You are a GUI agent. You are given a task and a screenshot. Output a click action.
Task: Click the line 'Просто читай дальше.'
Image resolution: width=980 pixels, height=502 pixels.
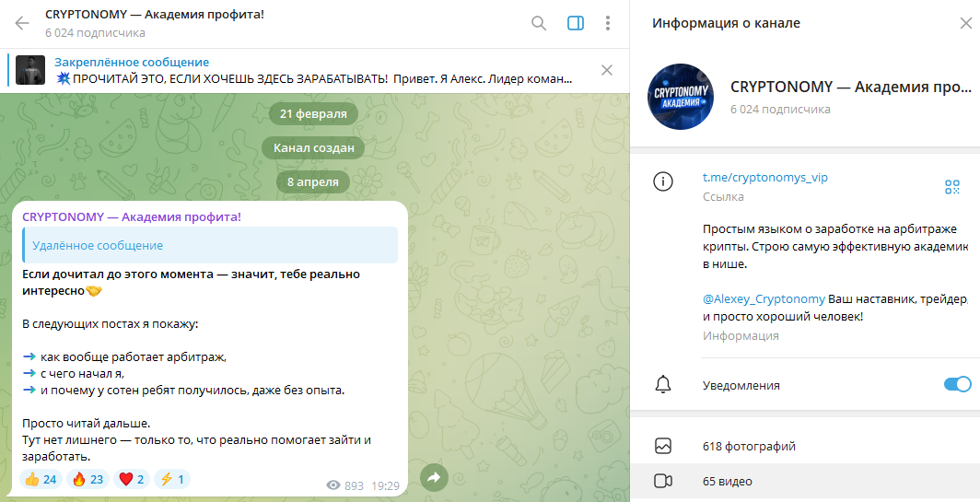coord(87,423)
